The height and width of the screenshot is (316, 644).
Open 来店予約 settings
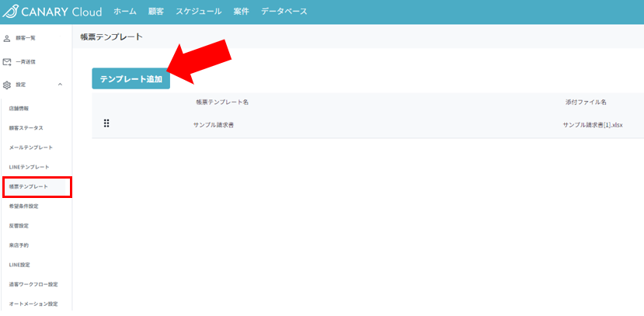pos(19,245)
